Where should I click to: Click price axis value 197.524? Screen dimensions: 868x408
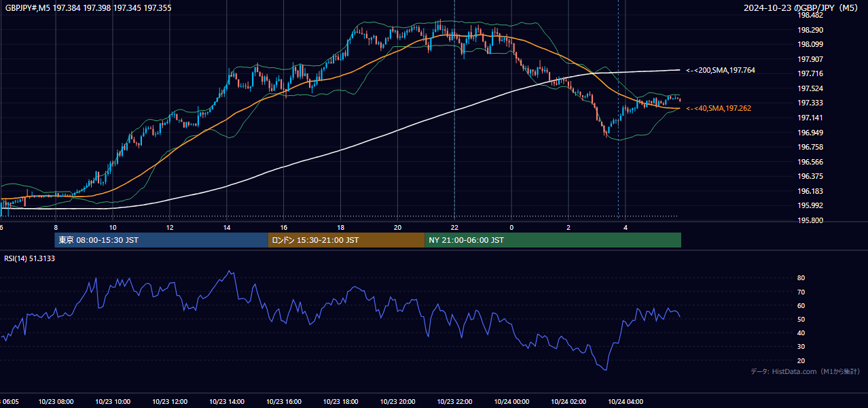click(x=810, y=88)
